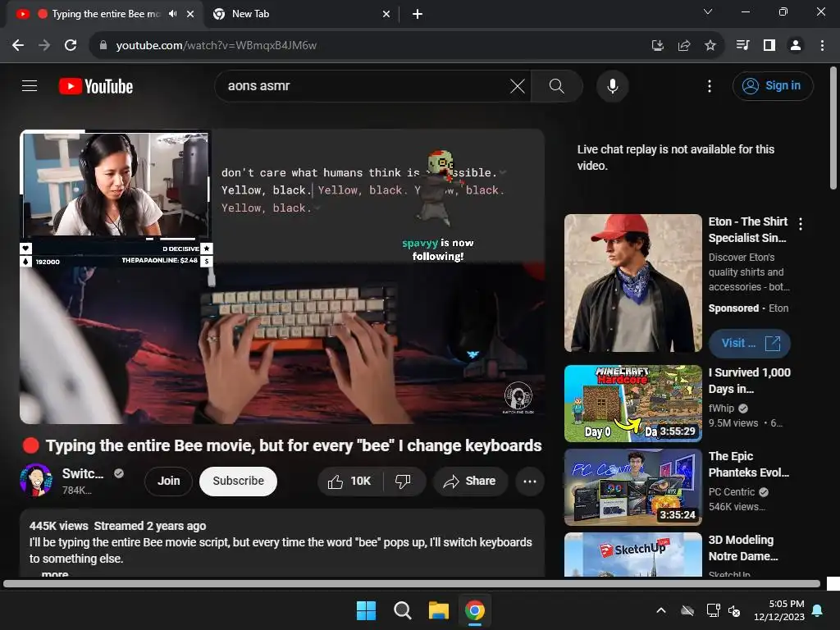Like the video with 10K likes
This screenshot has width=840, height=630.
pyautogui.click(x=350, y=481)
